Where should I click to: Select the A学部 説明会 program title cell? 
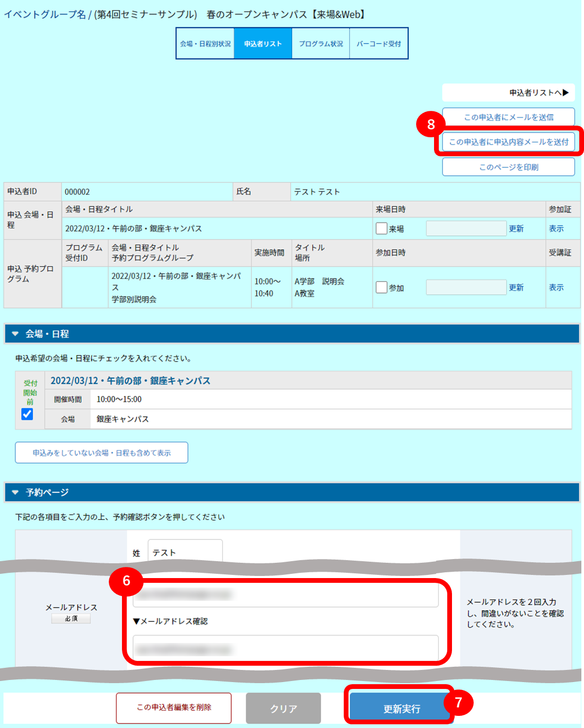[x=319, y=281]
